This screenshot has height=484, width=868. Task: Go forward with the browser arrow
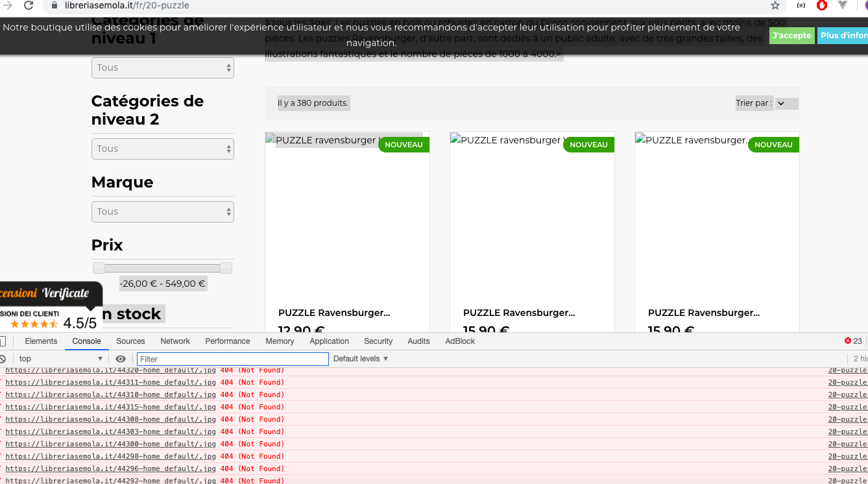coord(8,5)
